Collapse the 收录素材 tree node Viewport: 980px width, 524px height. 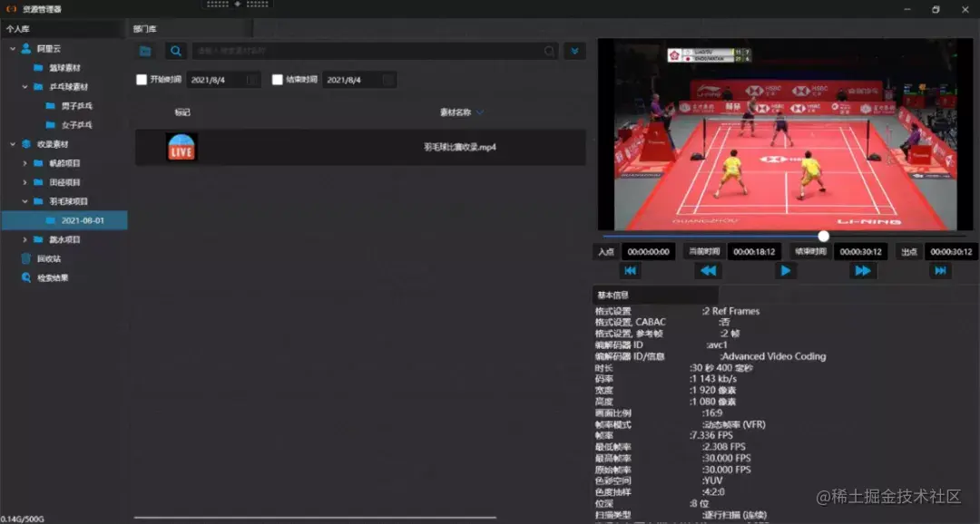click(x=13, y=144)
